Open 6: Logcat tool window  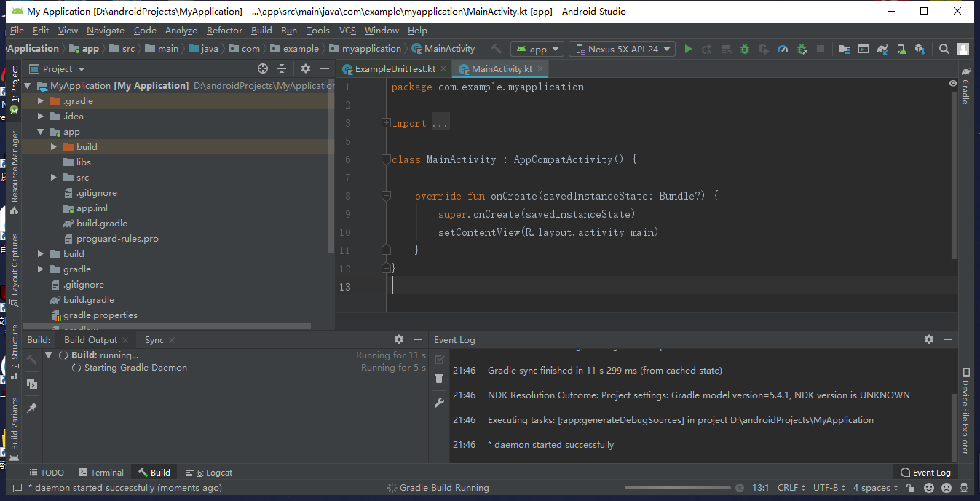coord(209,473)
